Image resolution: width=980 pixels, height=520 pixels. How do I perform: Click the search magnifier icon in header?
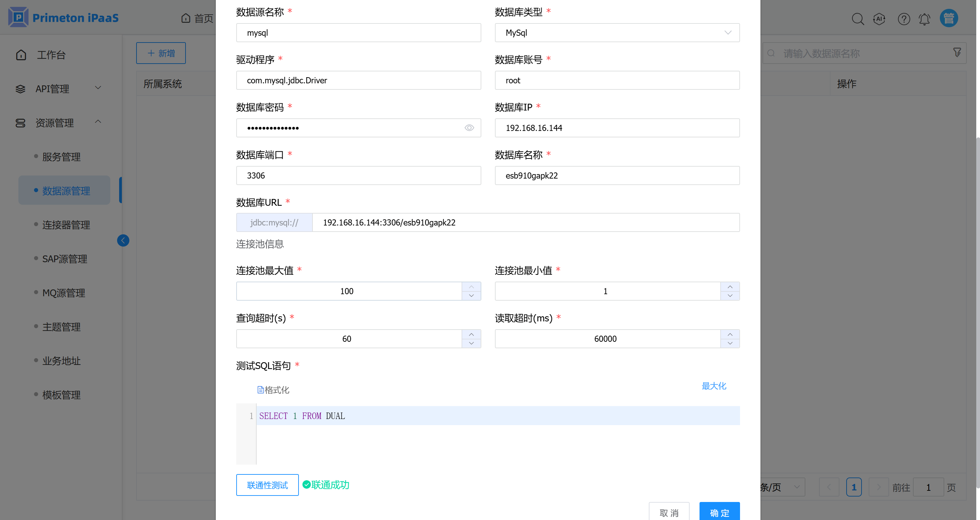[857, 19]
